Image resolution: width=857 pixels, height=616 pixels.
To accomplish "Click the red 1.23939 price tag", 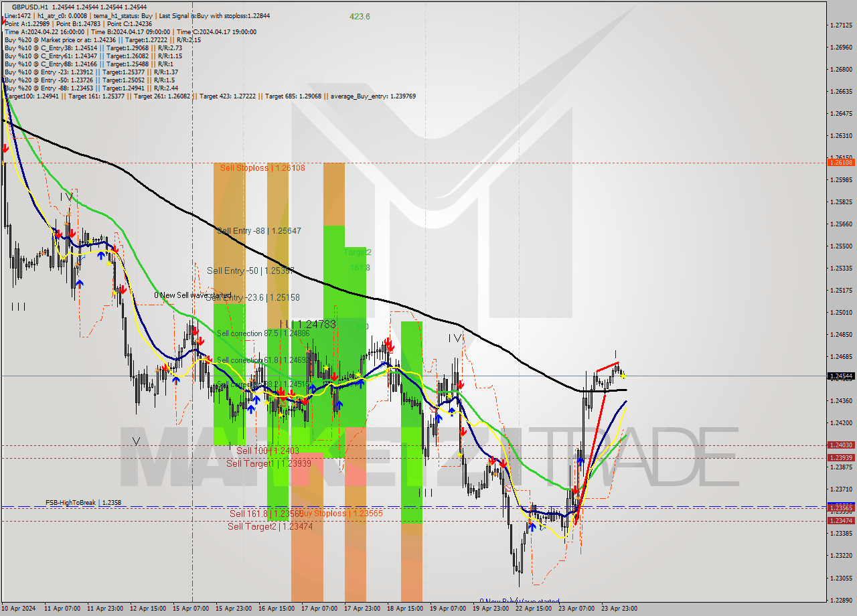I will point(840,458).
